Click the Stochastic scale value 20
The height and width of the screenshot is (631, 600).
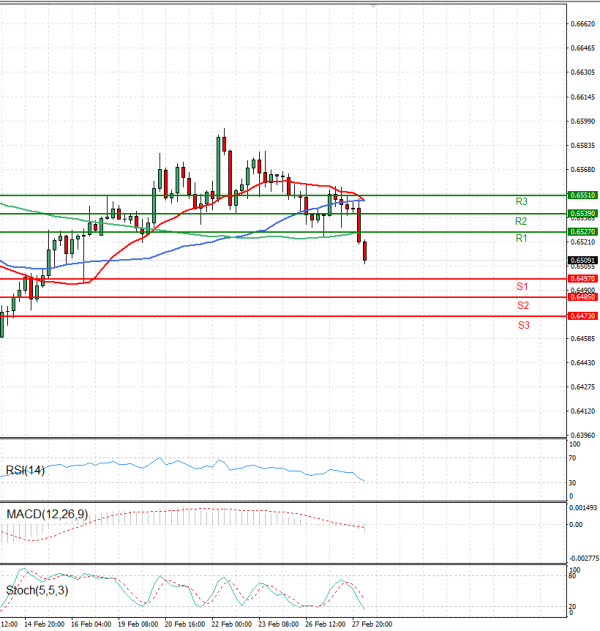(x=573, y=606)
